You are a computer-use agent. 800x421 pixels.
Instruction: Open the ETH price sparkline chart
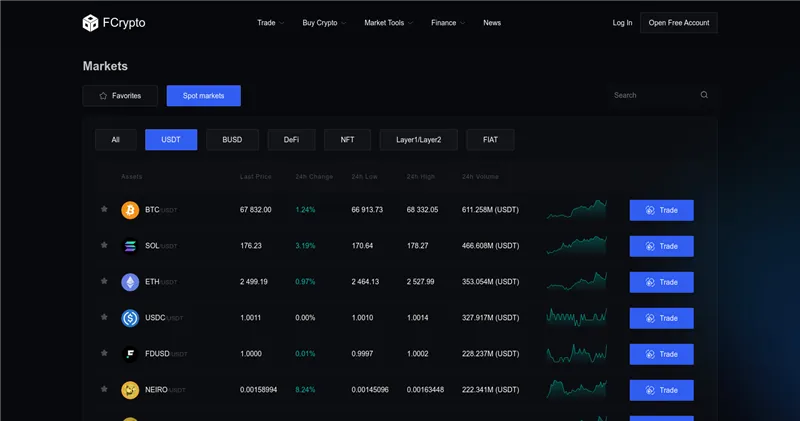(577, 282)
